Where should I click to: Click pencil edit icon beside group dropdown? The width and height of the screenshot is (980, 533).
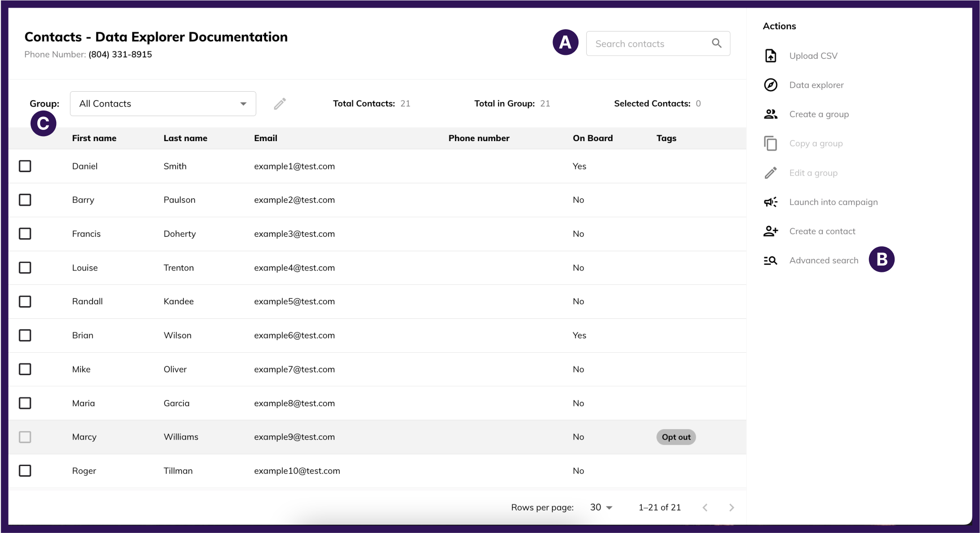point(280,104)
